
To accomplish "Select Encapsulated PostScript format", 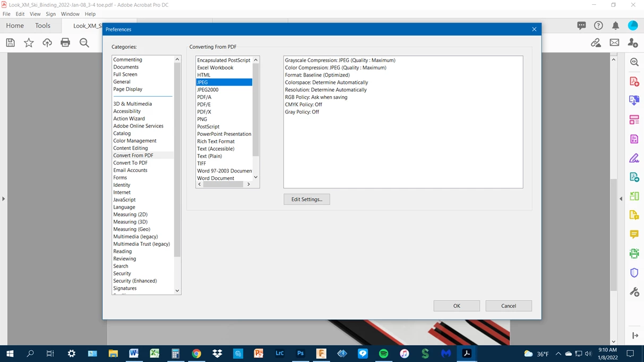I will tap(224, 60).
